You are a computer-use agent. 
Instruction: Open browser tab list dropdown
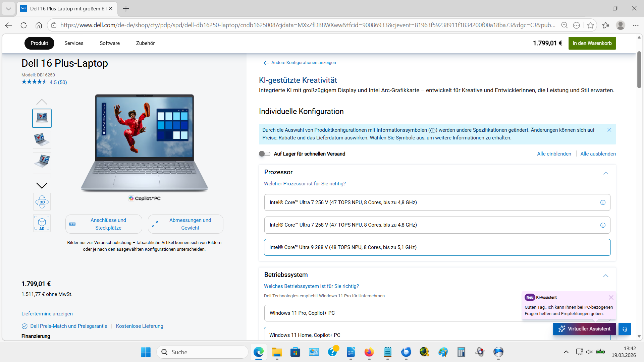[8, 8]
